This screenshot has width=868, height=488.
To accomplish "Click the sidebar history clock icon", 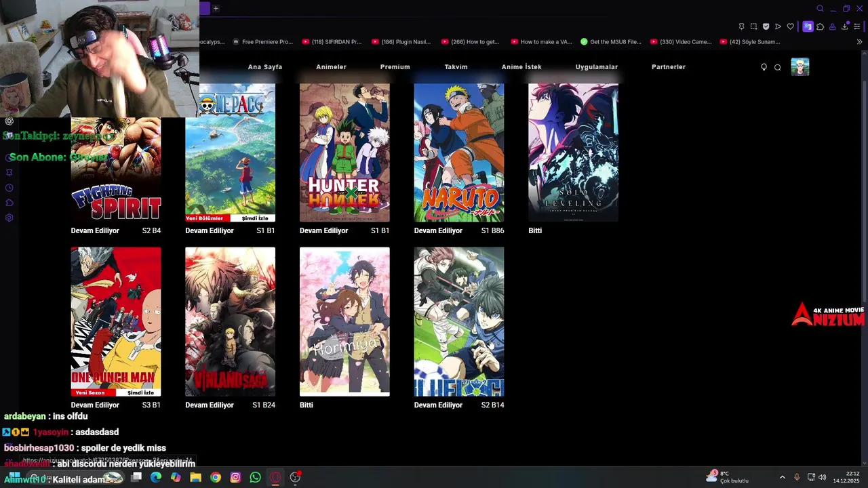I will click(x=9, y=188).
